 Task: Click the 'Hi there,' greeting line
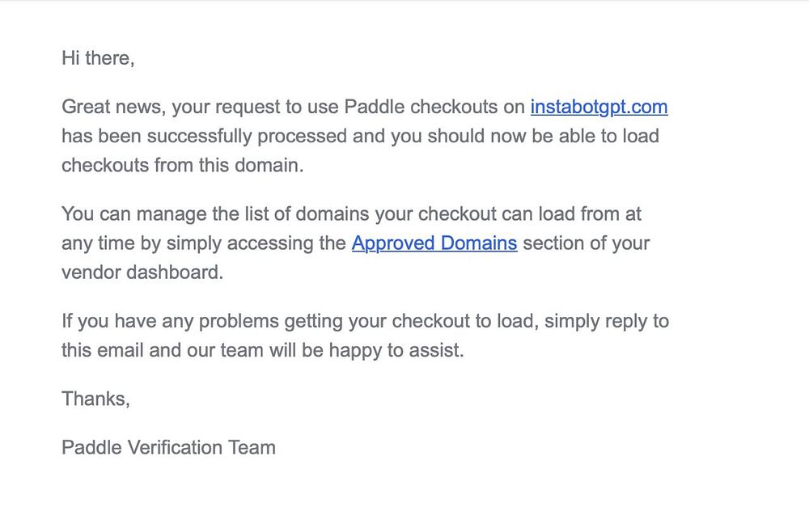point(98,58)
